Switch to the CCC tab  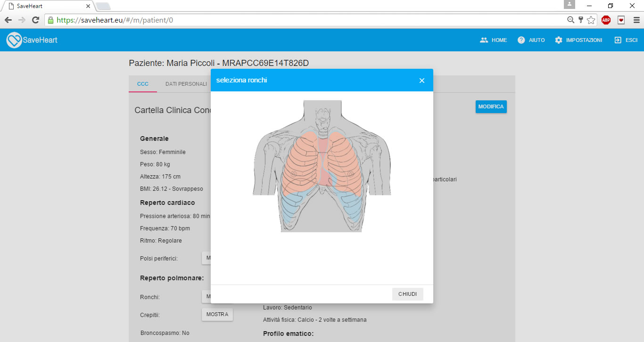143,84
